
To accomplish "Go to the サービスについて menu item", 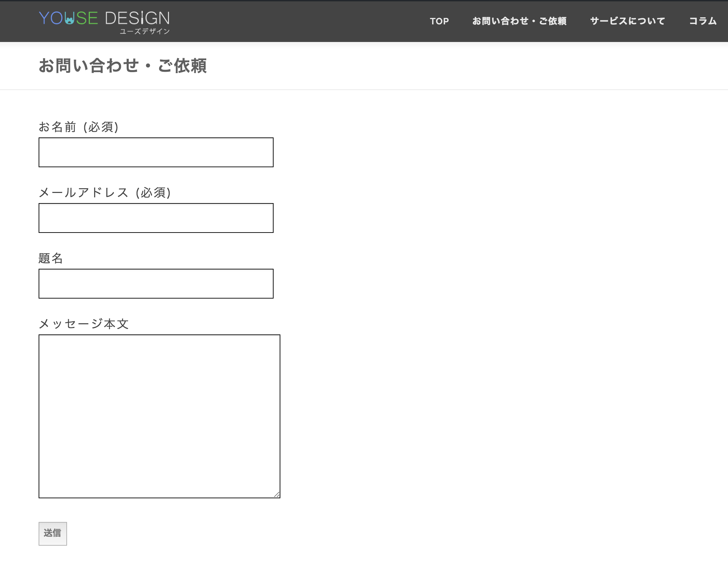I will [628, 21].
